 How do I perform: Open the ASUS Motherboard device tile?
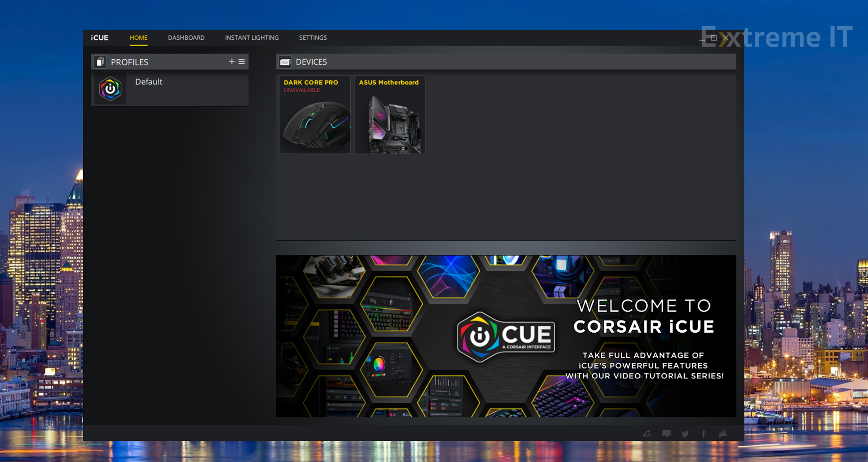click(390, 115)
